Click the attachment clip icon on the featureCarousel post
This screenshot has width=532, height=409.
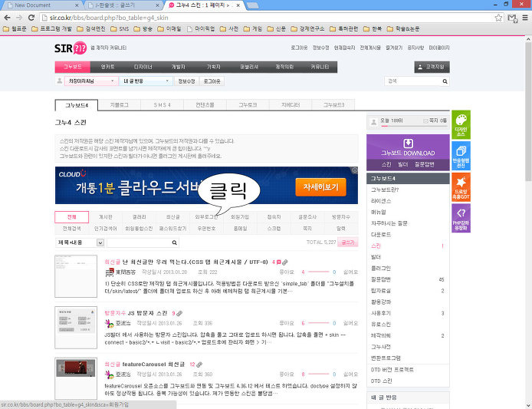tap(199, 364)
